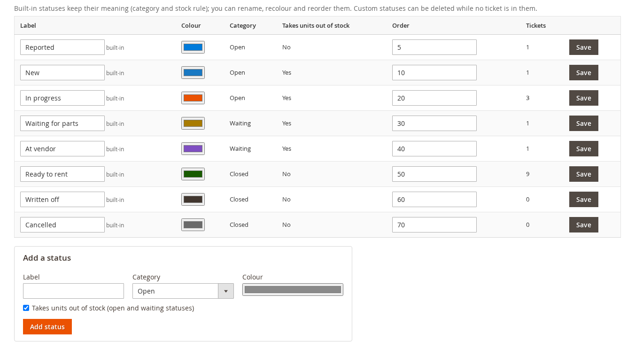635x364 pixels.
Task: Focus the order field showing 5
Action: (x=434, y=47)
